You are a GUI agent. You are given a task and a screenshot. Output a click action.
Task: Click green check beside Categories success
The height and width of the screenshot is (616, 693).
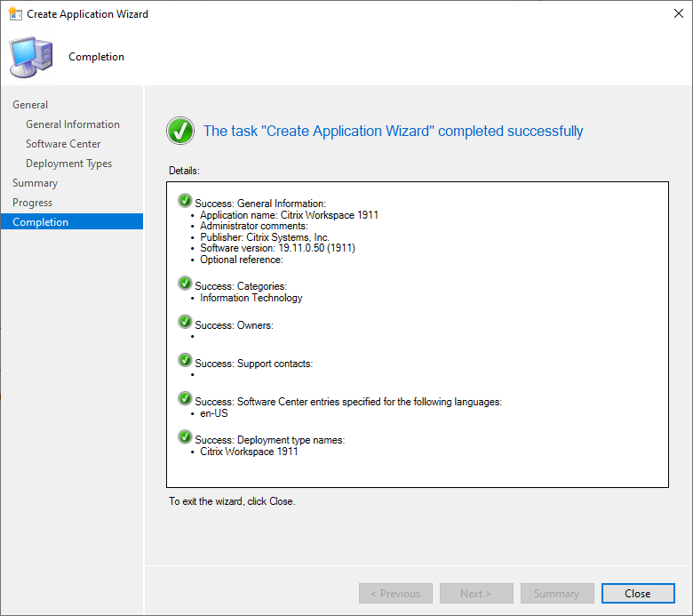click(185, 283)
